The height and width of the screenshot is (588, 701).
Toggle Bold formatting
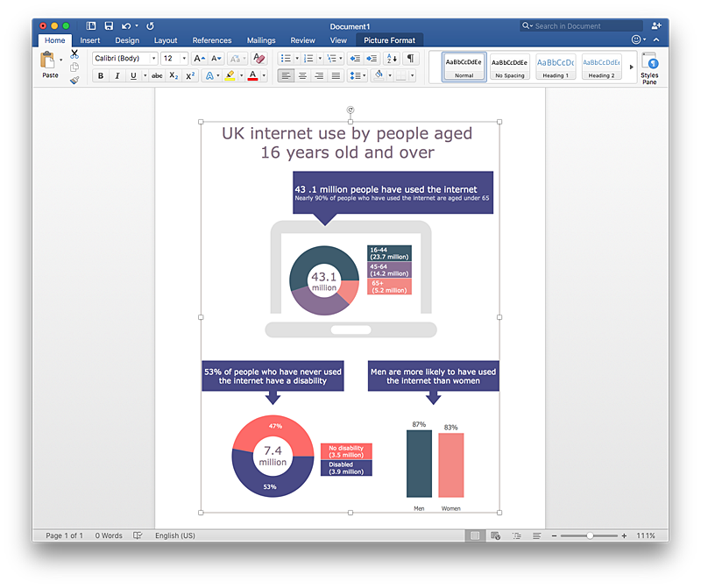(x=100, y=76)
